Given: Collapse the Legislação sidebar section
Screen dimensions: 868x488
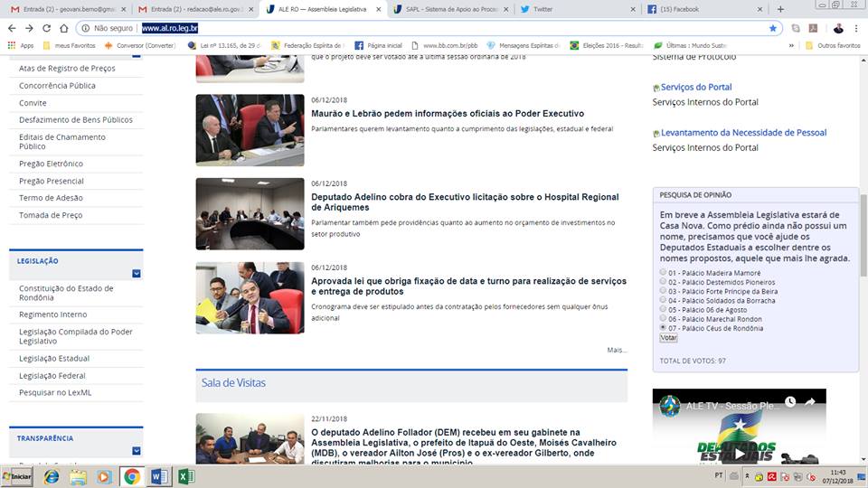Looking at the screenshot, I should [x=137, y=273].
